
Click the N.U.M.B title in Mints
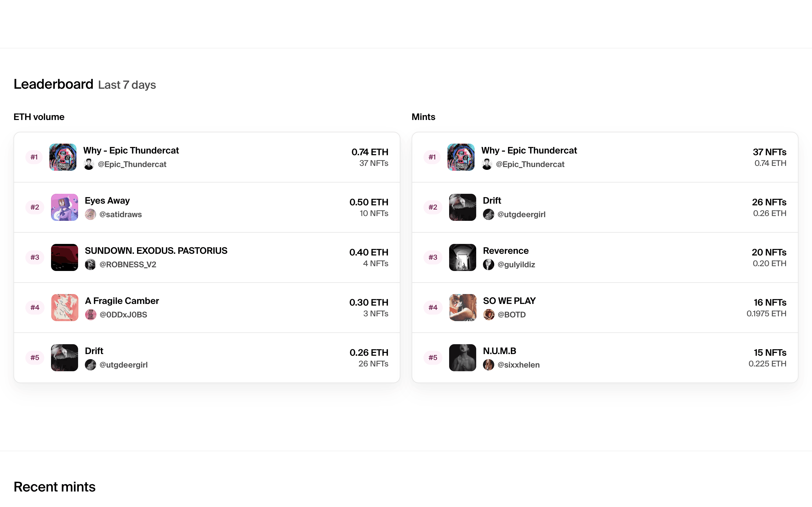click(x=499, y=351)
